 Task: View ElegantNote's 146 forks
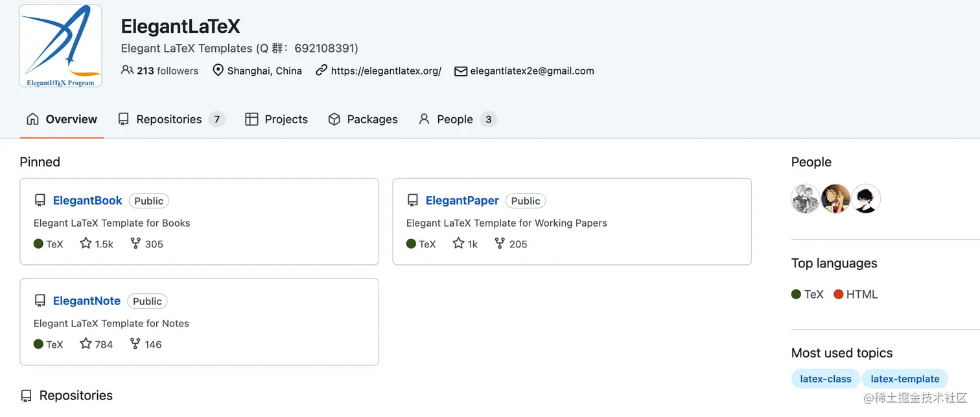(146, 344)
